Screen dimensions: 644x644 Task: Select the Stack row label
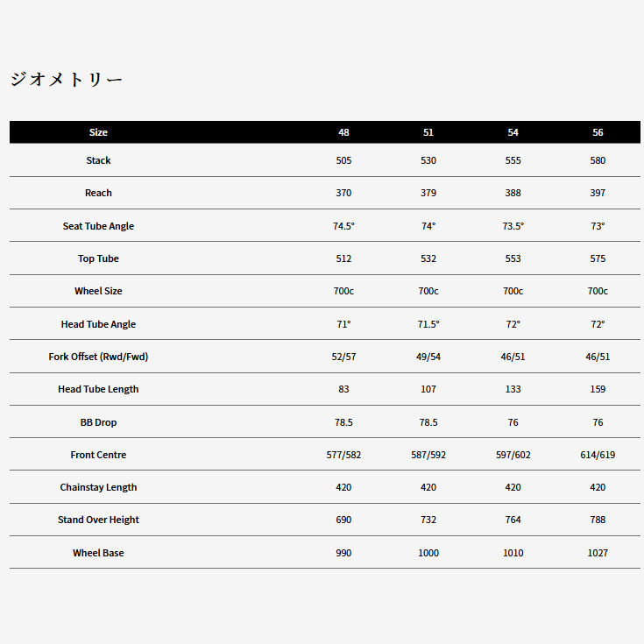(98, 160)
